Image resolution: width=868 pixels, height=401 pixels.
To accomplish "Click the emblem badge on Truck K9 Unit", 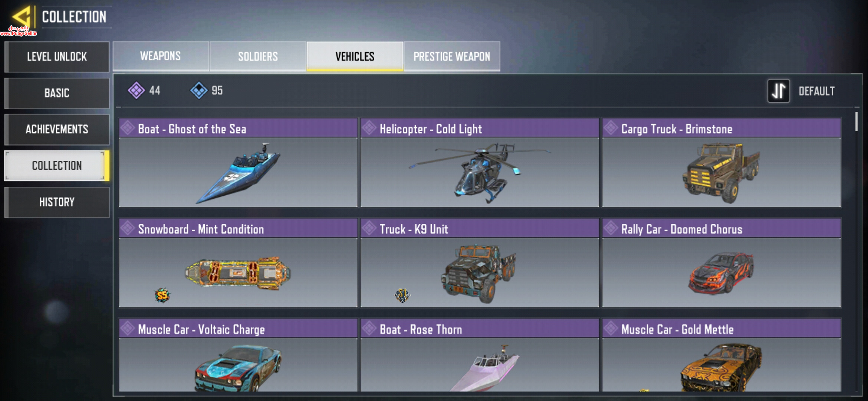I will pos(402,296).
